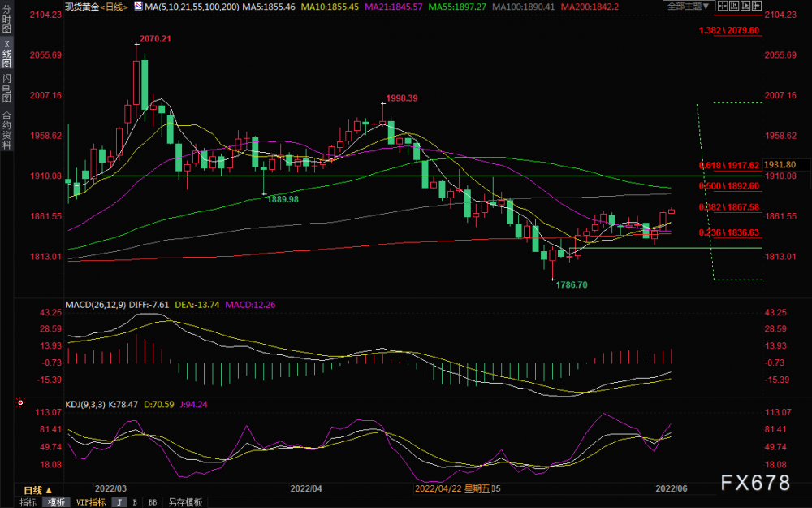Click the crosshair toolbar icon

pos(723,6)
